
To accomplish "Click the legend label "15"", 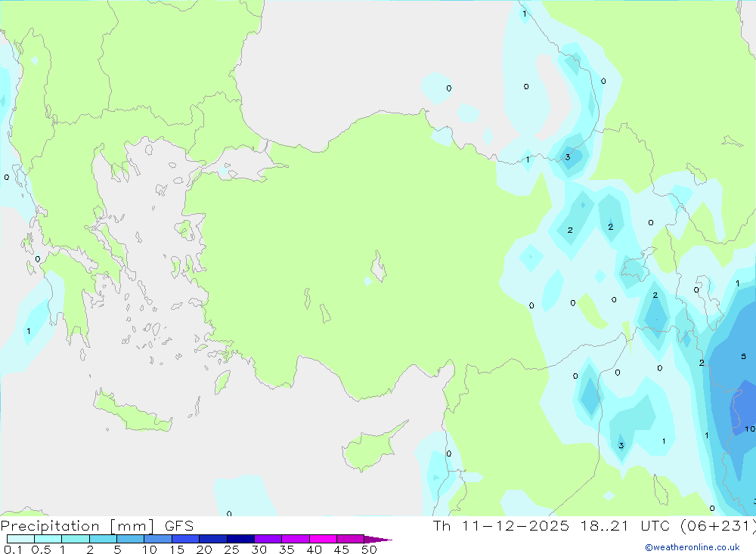I will pos(177,549).
